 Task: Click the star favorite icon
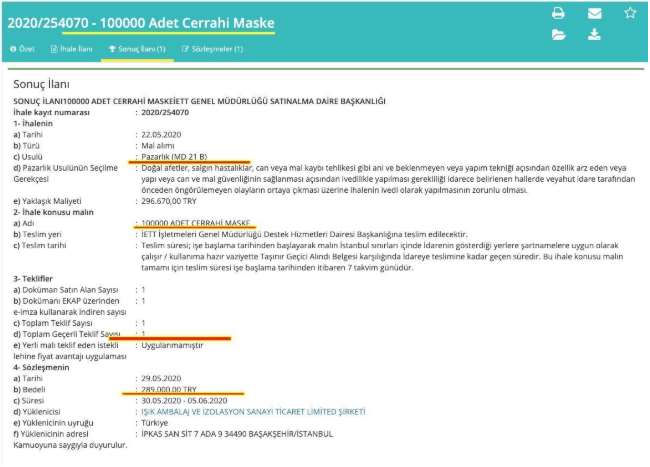point(630,14)
